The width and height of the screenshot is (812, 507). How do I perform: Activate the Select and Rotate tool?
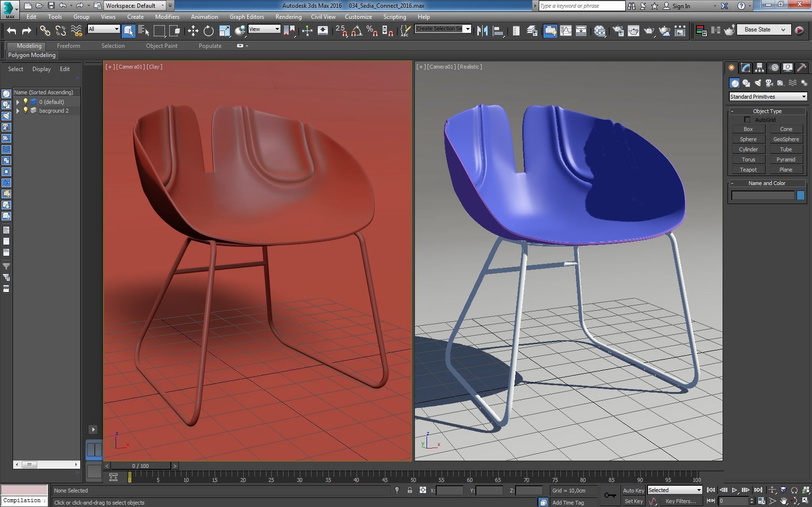coord(208,29)
